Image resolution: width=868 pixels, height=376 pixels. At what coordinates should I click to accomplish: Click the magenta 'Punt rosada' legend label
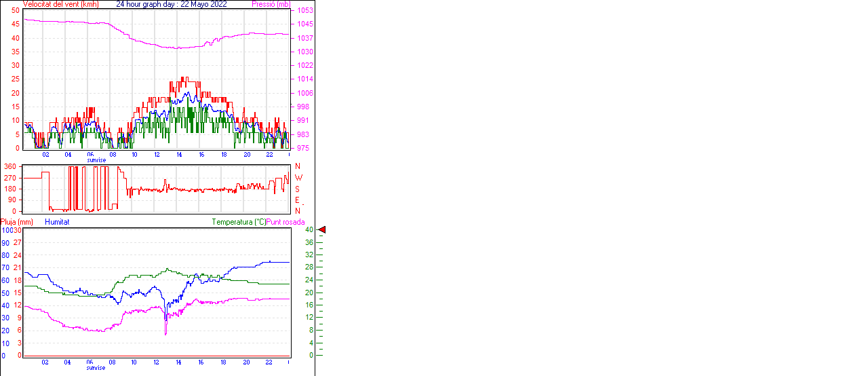[285, 222]
